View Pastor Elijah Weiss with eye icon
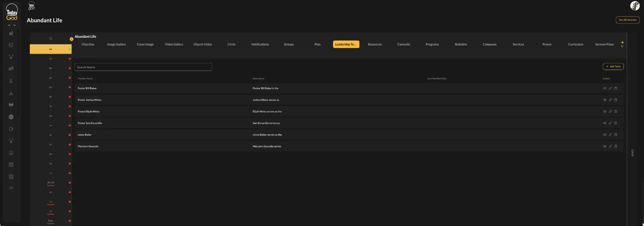The height and width of the screenshot is (226, 644). [x=605, y=111]
